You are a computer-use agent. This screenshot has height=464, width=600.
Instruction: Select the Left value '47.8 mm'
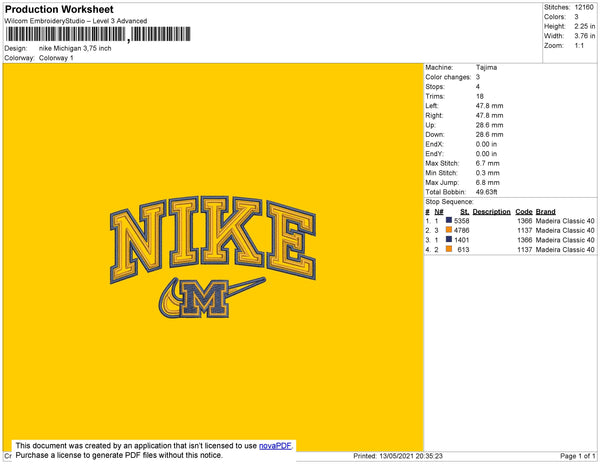click(x=489, y=106)
